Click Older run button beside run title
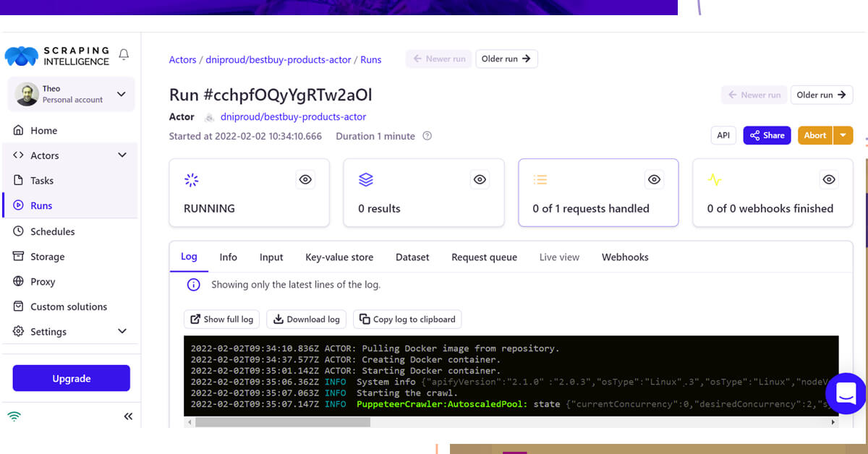 click(822, 95)
